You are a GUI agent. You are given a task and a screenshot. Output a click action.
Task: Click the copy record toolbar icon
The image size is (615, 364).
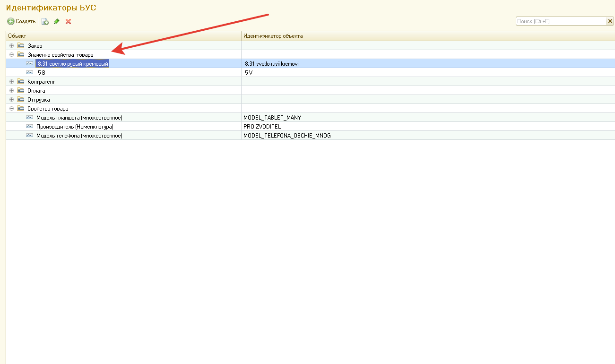[x=45, y=21]
